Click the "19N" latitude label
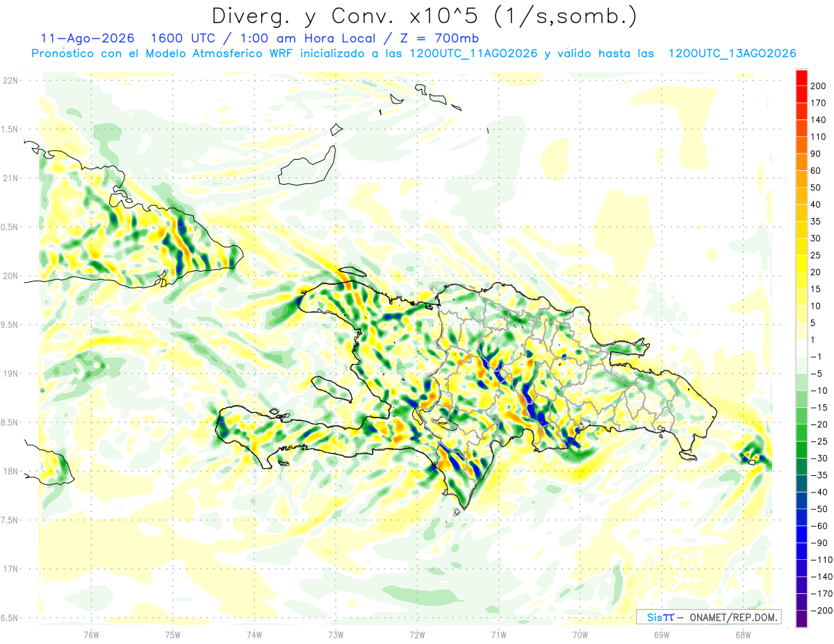Image resolution: width=834 pixels, height=644 pixels. 10,374
